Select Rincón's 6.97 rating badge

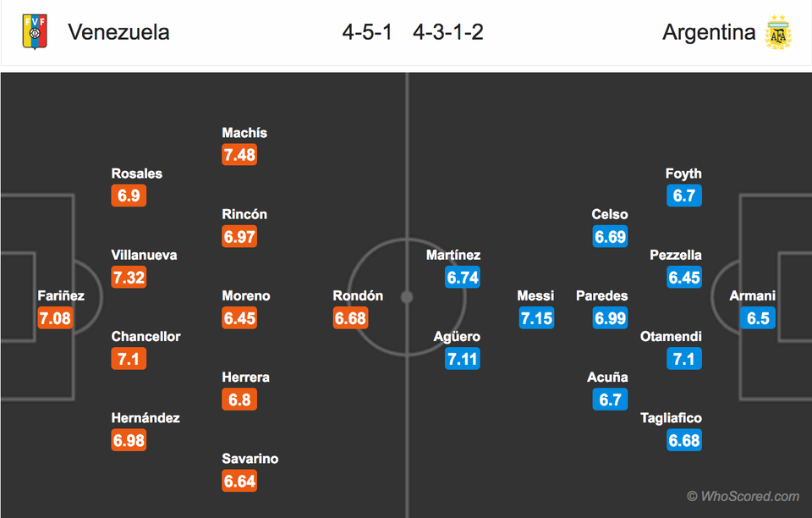239,237
